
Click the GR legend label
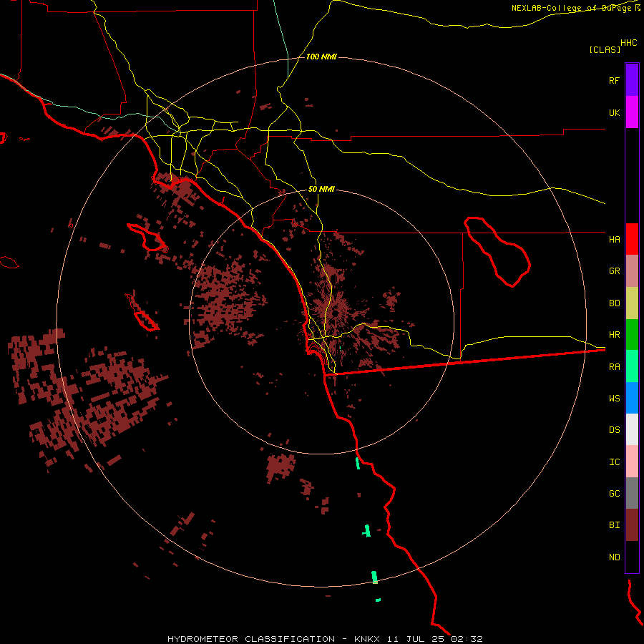(614, 271)
